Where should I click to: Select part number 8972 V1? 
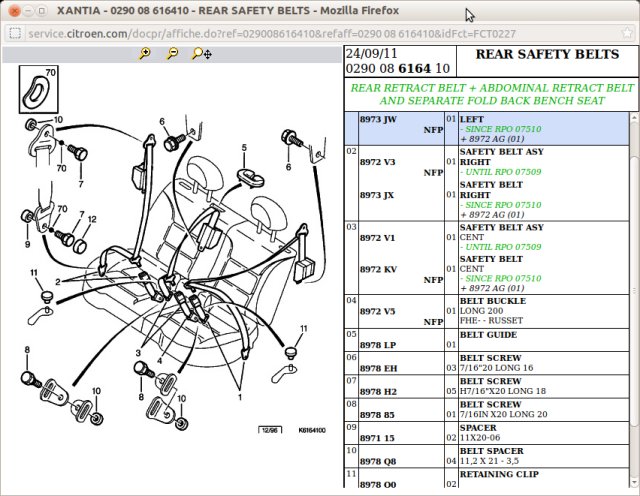click(x=378, y=238)
